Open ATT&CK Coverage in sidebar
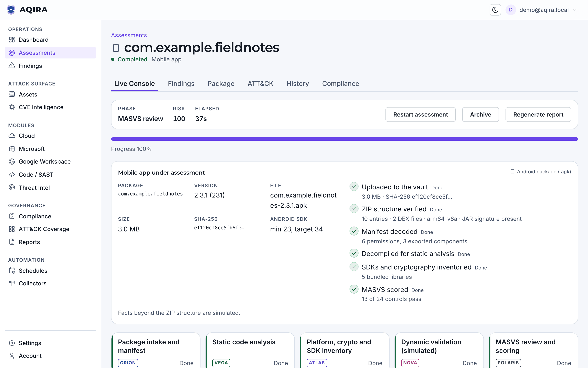The height and width of the screenshot is (368, 588). [50, 229]
